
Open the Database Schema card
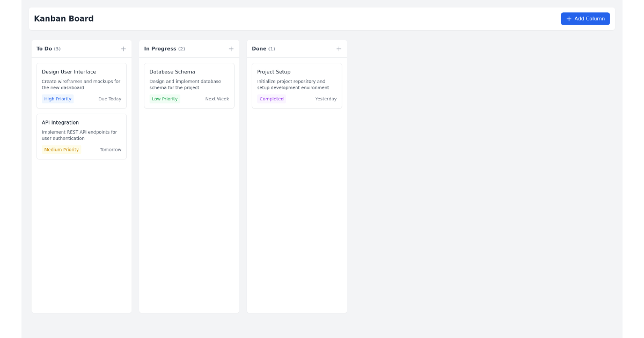pyautogui.click(x=189, y=85)
